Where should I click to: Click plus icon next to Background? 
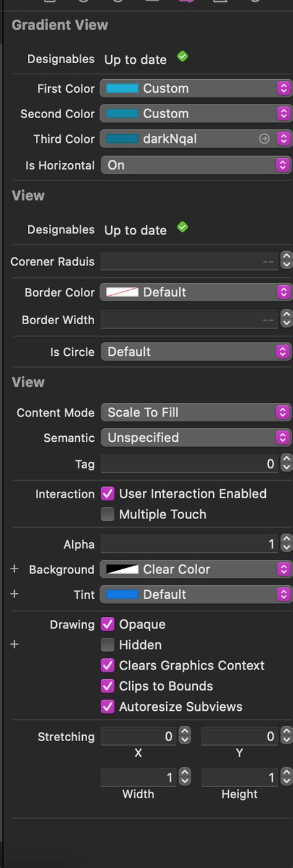click(x=15, y=569)
